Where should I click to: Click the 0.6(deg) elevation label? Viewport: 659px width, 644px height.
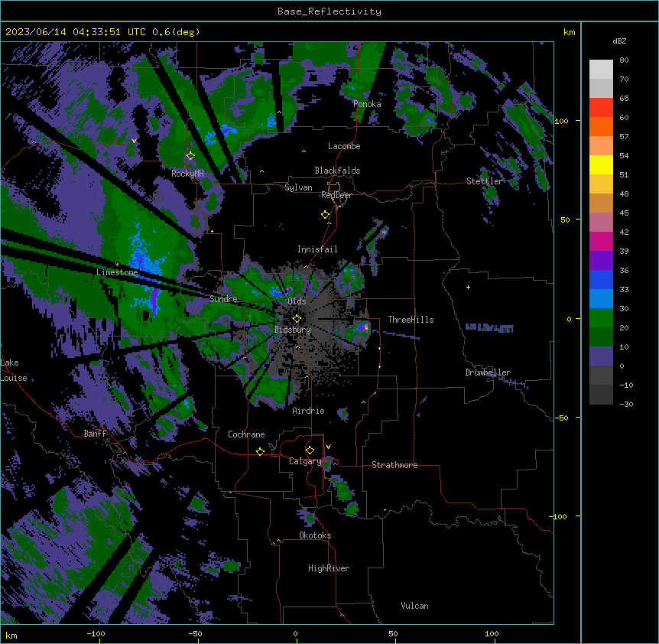176,32
